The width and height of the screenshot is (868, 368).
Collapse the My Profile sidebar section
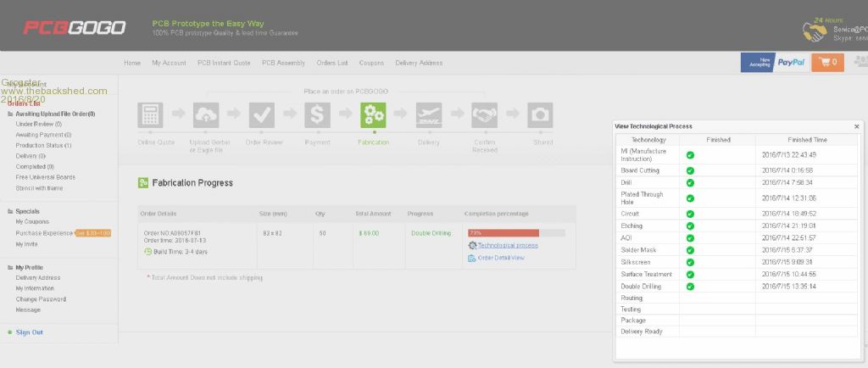point(10,267)
